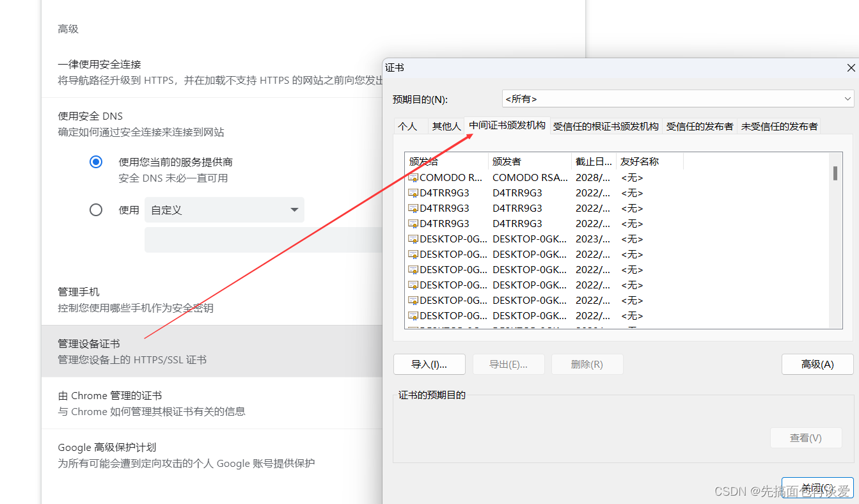Click the 查看(V) button
This screenshot has width=859, height=504.
[x=806, y=438]
